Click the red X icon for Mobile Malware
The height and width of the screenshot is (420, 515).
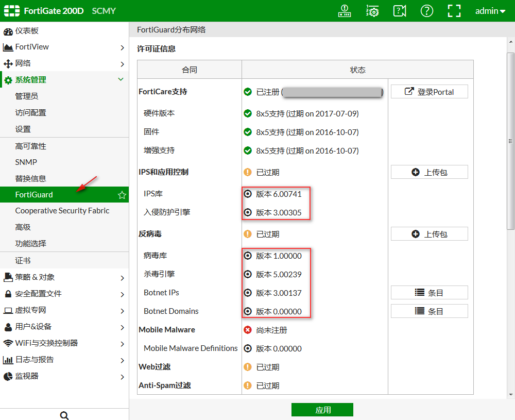click(248, 330)
